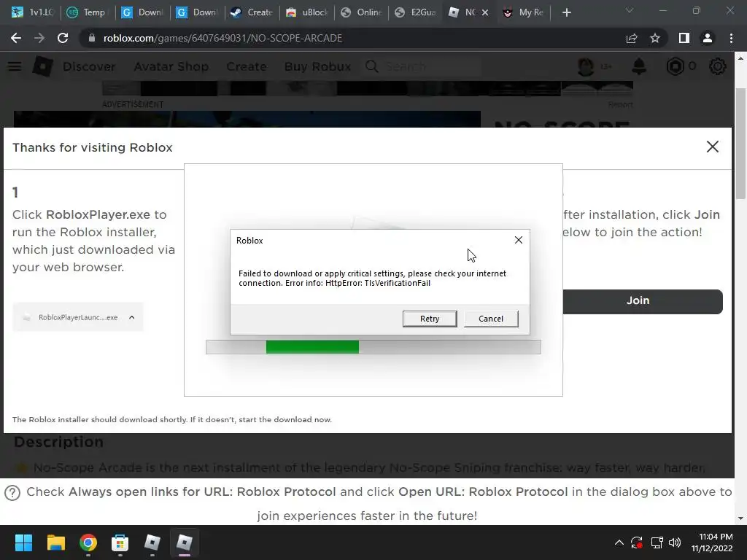The width and height of the screenshot is (747, 560).
Task: Open Create in Roblox navigation
Action: [247, 66]
